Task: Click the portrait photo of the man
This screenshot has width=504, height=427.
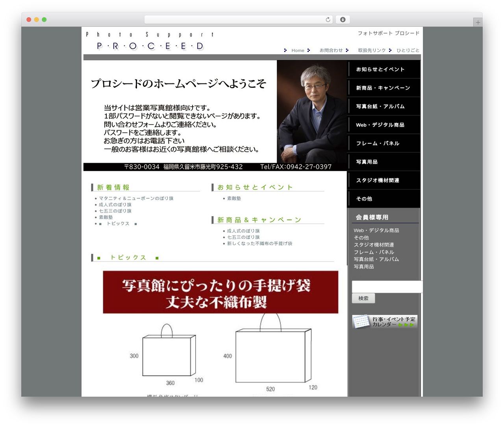Action: click(x=312, y=111)
